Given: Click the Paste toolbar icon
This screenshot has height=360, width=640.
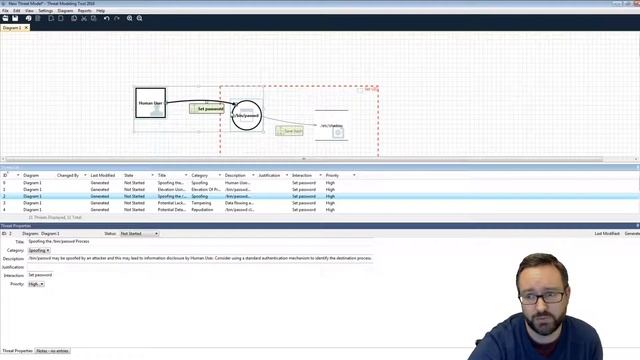Looking at the screenshot, I should 93,18.
